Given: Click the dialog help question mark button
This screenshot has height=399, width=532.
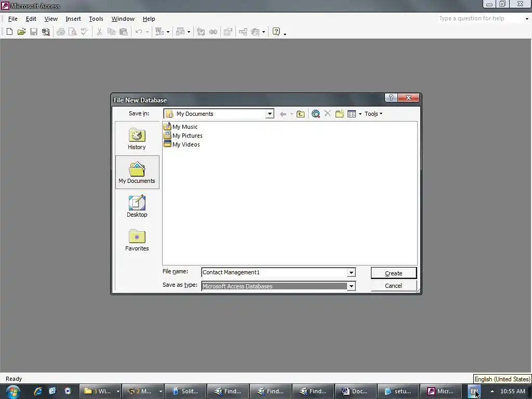Looking at the screenshot, I should (x=391, y=98).
